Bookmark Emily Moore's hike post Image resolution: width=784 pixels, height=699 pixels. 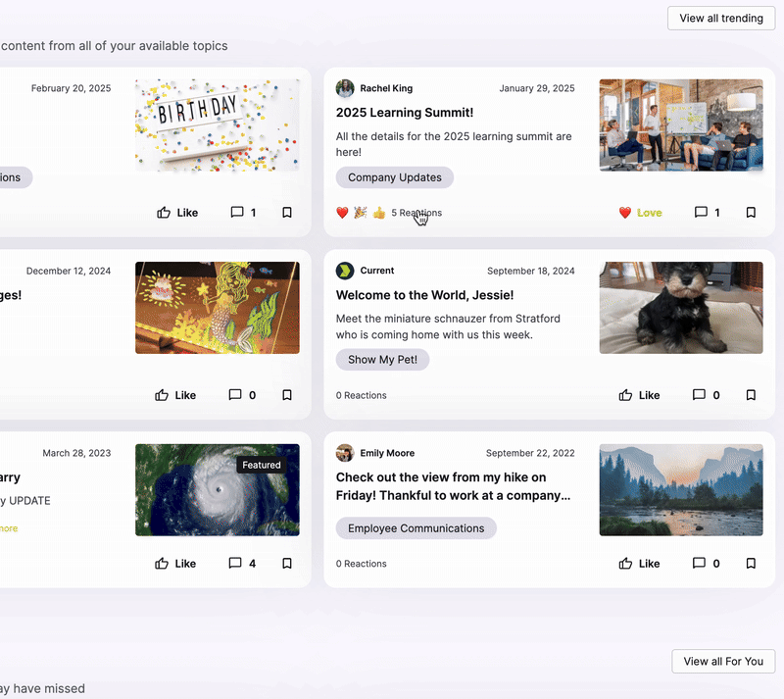(751, 564)
